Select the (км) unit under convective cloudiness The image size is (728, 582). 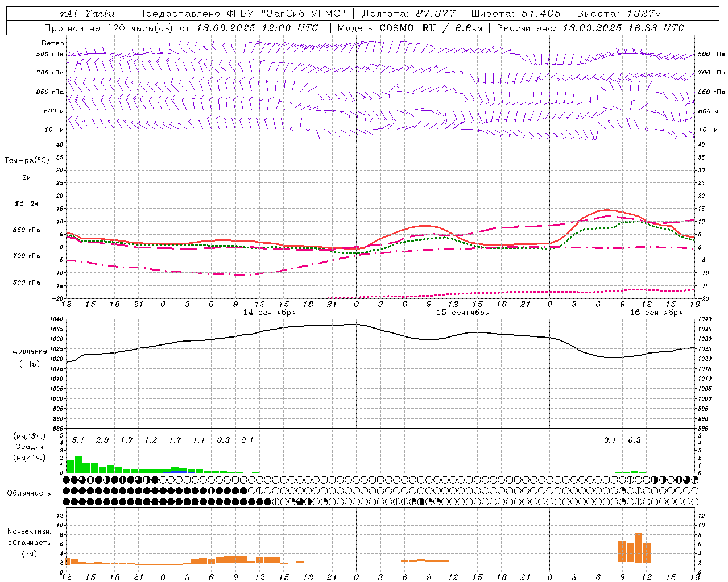point(29,554)
